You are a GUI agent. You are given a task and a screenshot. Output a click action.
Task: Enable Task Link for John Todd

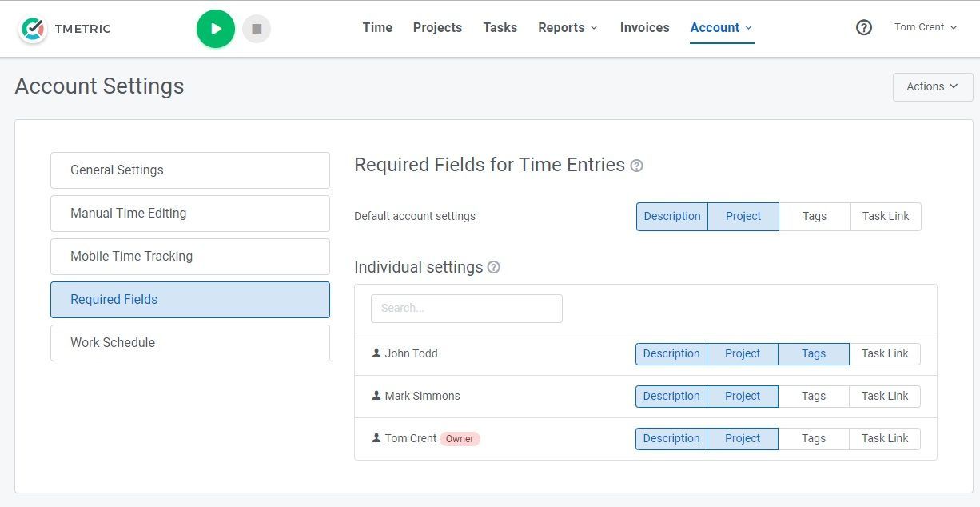(x=885, y=354)
